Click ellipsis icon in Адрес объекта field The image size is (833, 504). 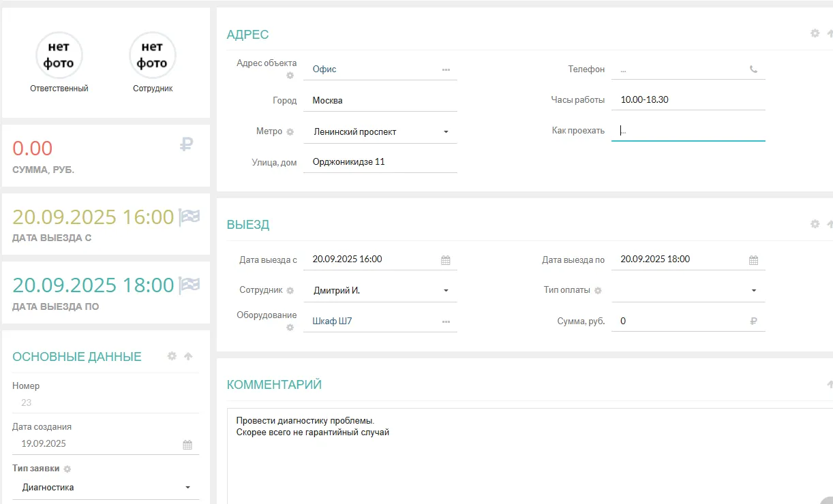click(x=446, y=69)
